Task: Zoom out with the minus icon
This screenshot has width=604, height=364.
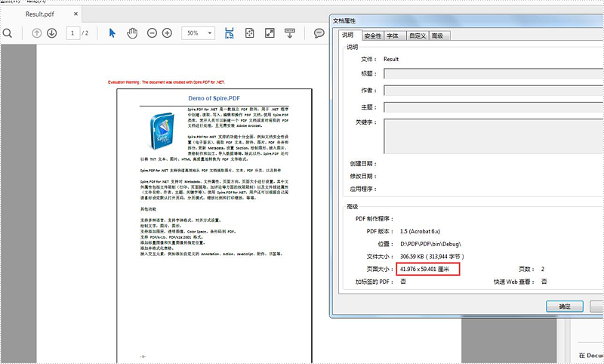Action: (153, 33)
